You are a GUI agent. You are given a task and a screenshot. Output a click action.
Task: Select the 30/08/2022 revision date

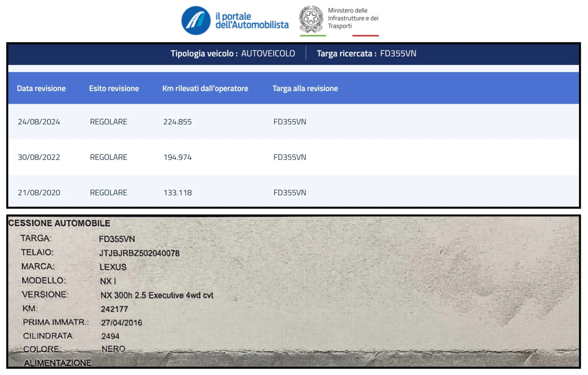click(39, 157)
